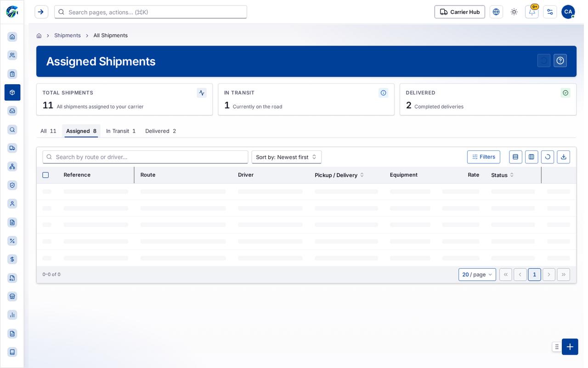Refresh the table with the reload icon
This screenshot has width=588, height=368.
click(548, 157)
